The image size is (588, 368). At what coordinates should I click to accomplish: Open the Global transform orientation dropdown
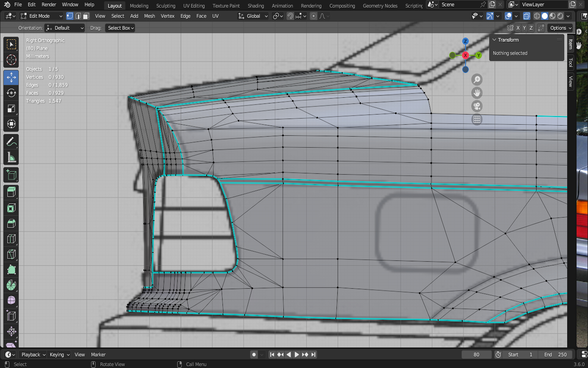click(253, 16)
